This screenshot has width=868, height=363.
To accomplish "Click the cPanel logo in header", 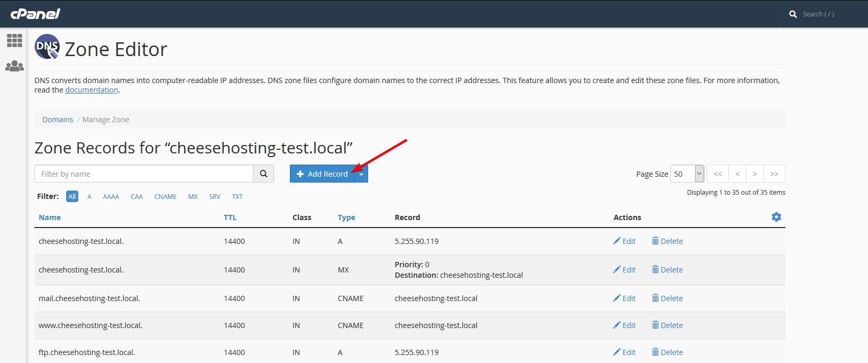I will [x=35, y=14].
